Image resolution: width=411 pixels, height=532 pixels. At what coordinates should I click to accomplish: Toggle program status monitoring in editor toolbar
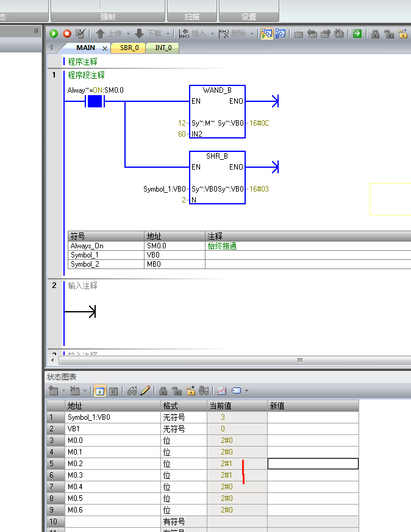266,34
